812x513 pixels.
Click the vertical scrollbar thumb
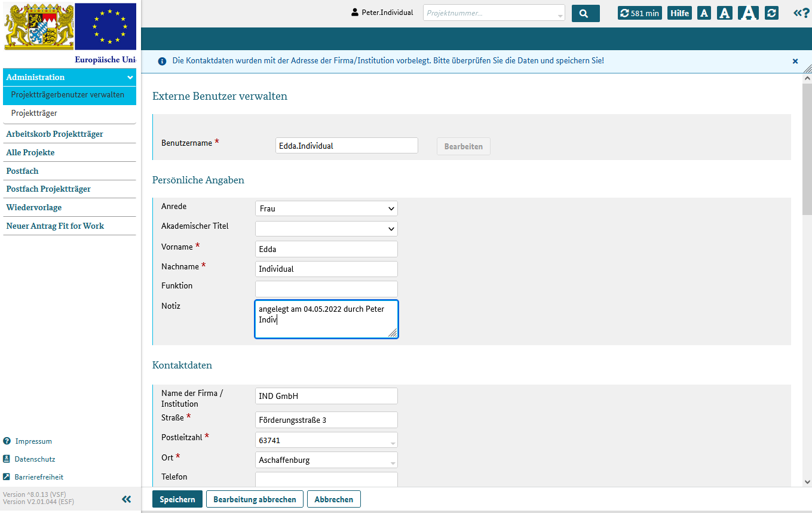click(807, 149)
